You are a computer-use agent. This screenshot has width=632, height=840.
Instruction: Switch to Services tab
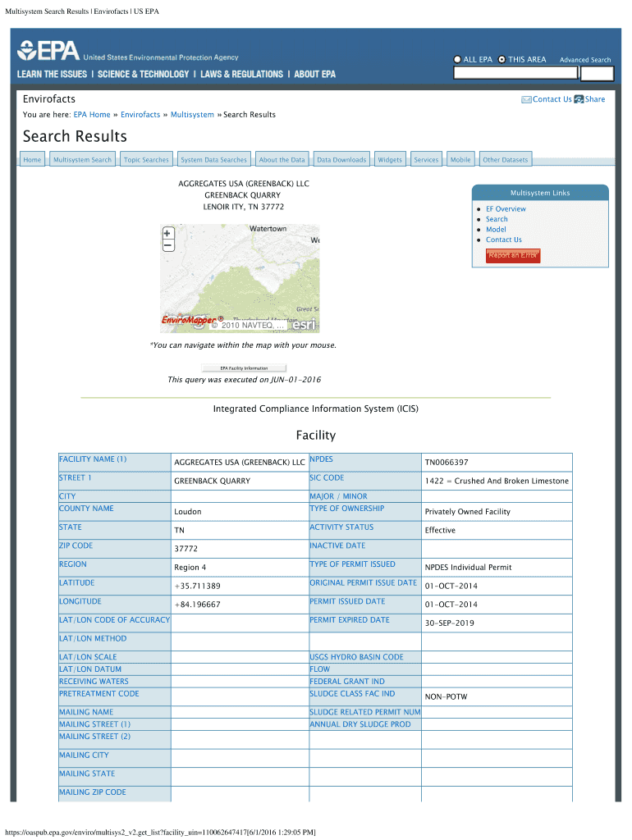(x=426, y=160)
